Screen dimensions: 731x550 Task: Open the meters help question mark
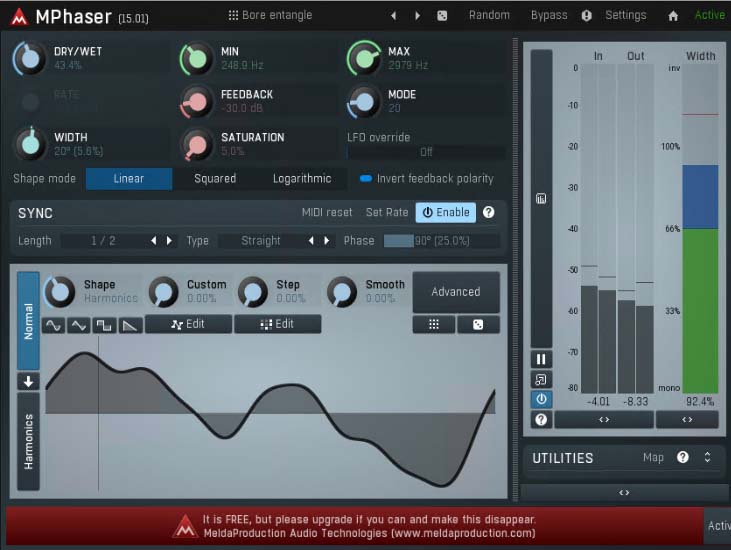[x=541, y=419]
